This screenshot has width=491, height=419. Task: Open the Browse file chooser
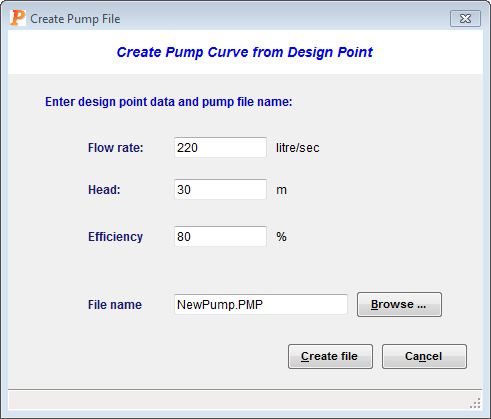(399, 304)
